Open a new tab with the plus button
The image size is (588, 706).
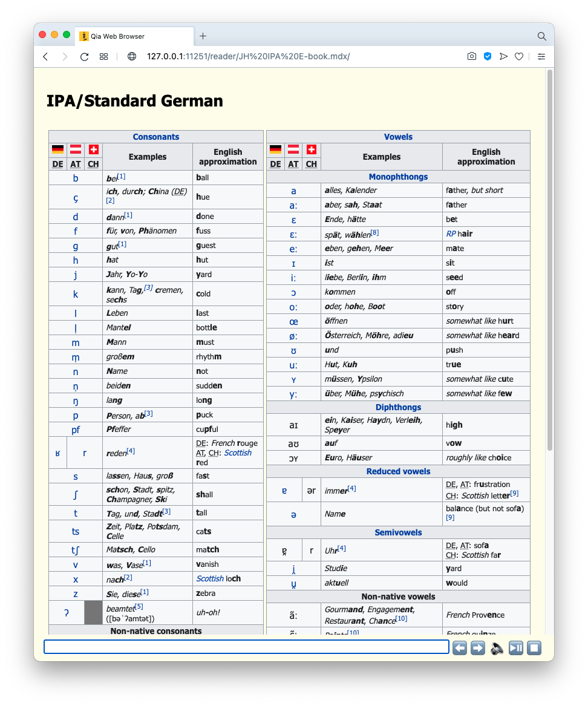[203, 36]
